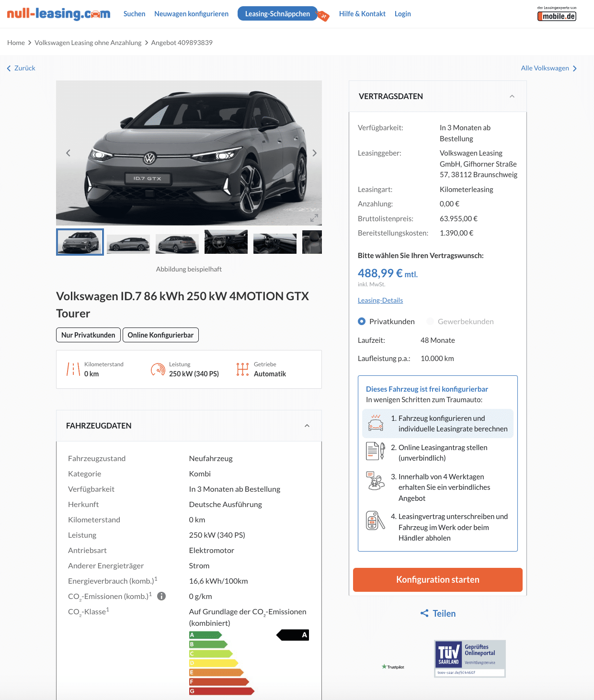Click the Antriebsart value Elektromotor

tap(212, 550)
